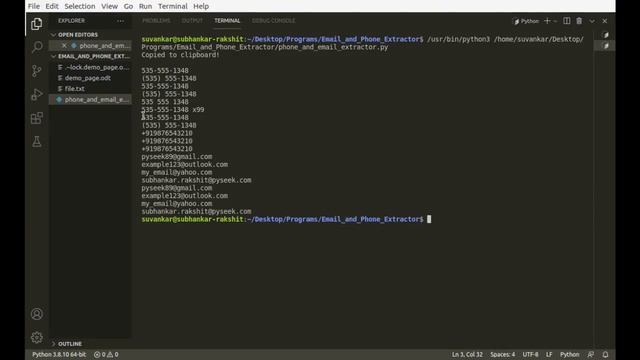The image size is (640, 360).
Task: Open the Testing flask view
Action: tap(37, 142)
